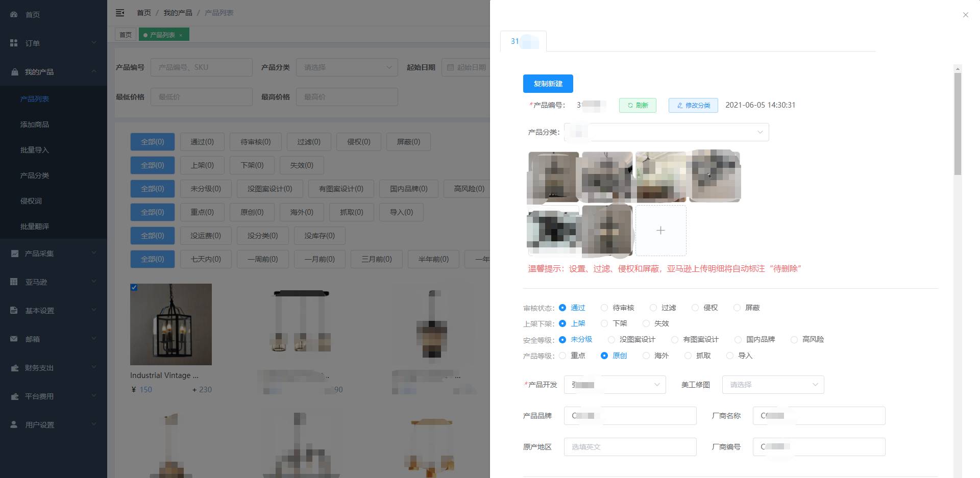
Task: Switch to the 首页 page tab
Action: click(126, 35)
